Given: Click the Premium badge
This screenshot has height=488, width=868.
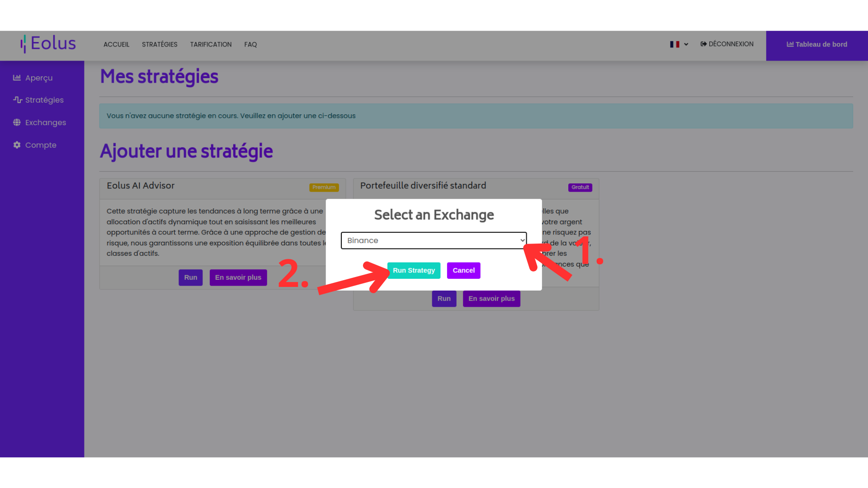Looking at the screenshot, I should tap(324, 187).
